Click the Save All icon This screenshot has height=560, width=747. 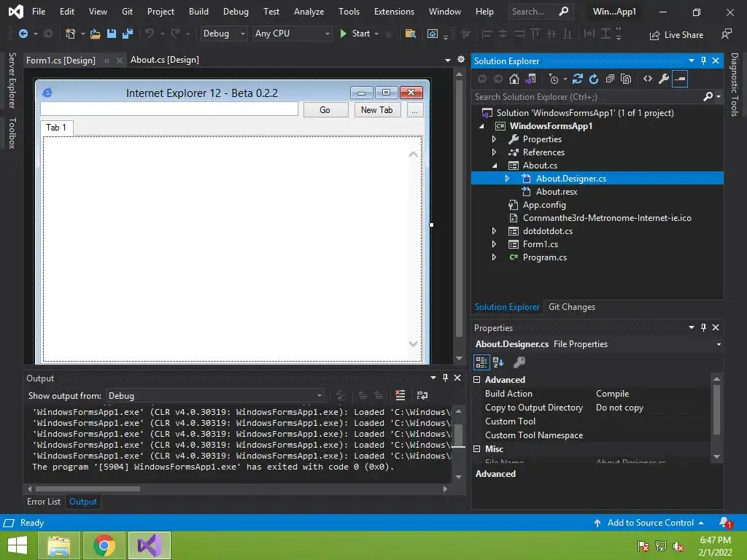coord(128,34)
